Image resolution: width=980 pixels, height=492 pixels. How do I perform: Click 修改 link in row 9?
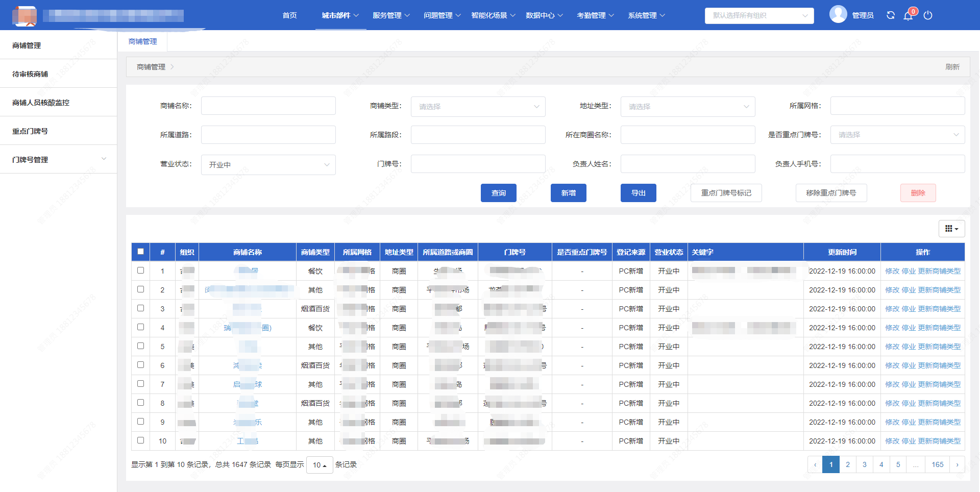[x=892, y=422]
